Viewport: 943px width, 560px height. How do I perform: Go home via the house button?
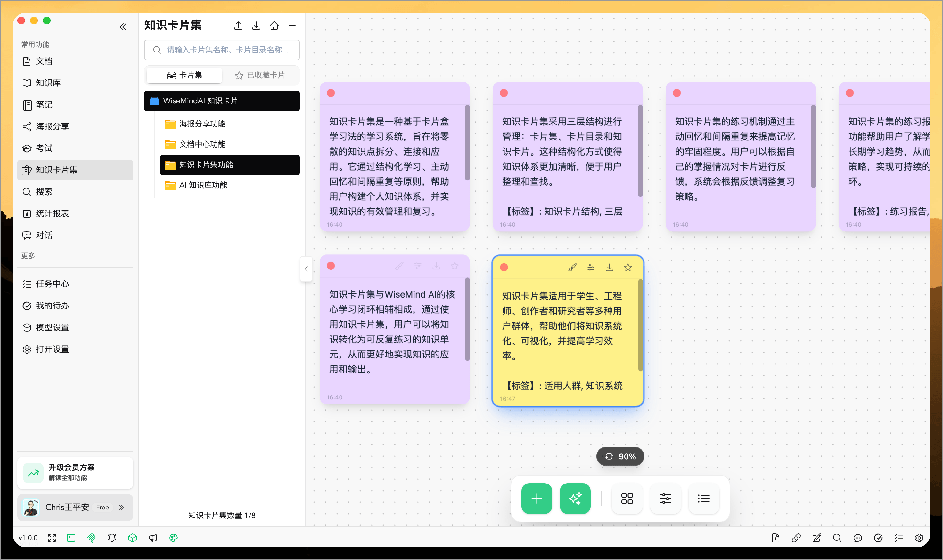click(x=274, y=25)
